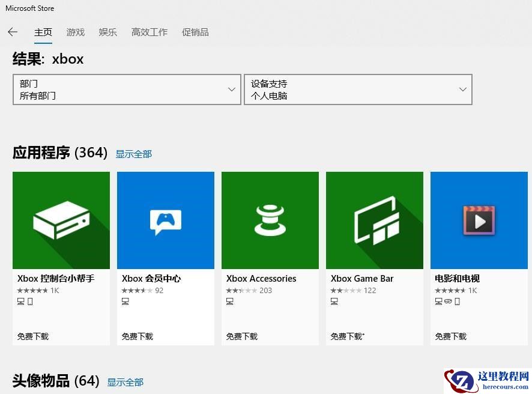Switch to the 高效工作 tab
532x394 pixels.
(149, 32)
